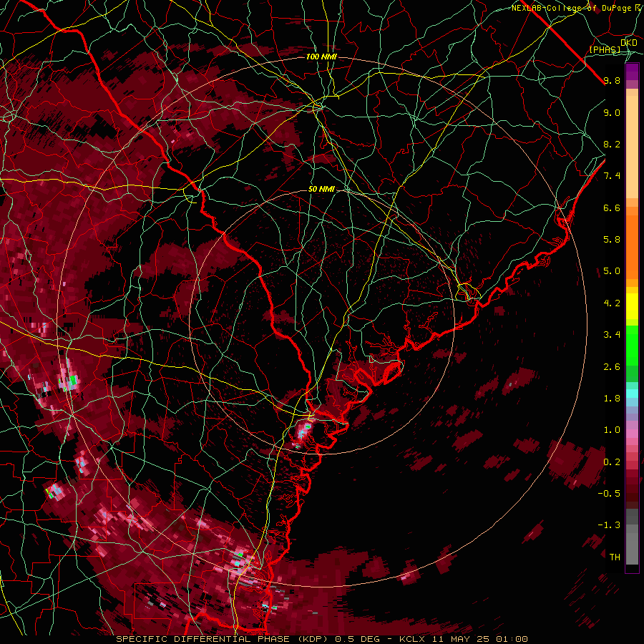Click the [PHAS] units label

(605, 49)
